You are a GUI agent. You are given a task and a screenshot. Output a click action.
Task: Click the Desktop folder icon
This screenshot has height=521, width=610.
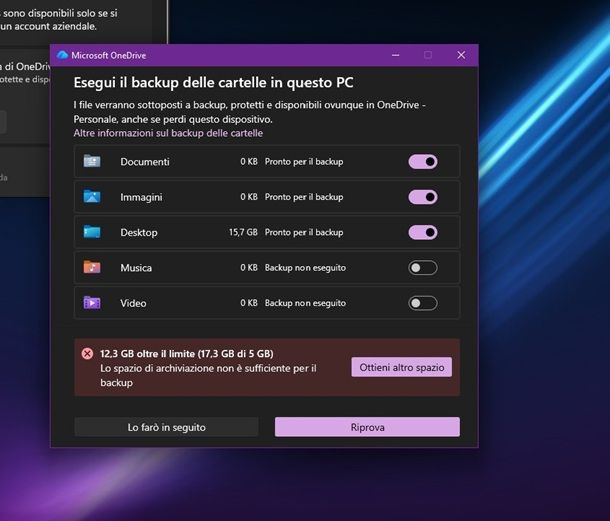pyautogui.click(x=92, y=232)
